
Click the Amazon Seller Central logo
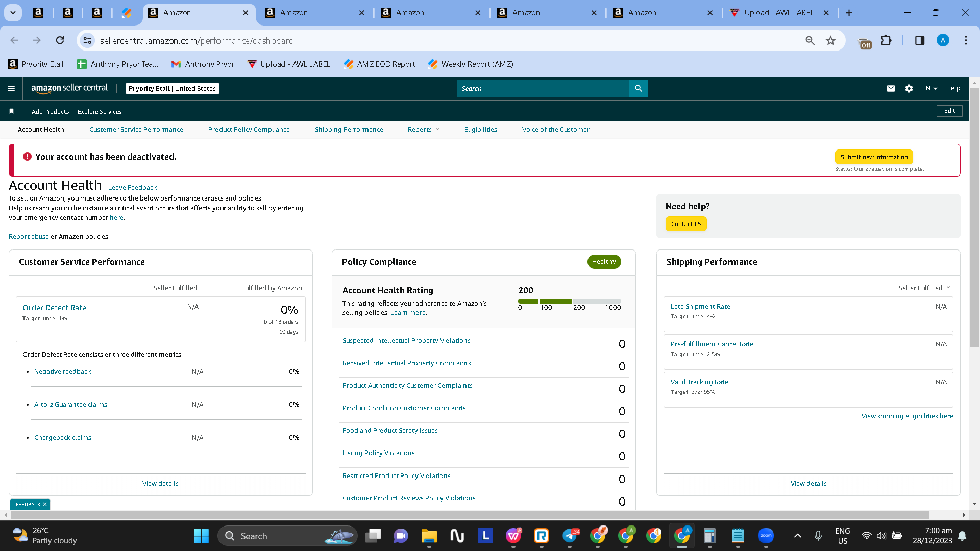tap(69, 88)
